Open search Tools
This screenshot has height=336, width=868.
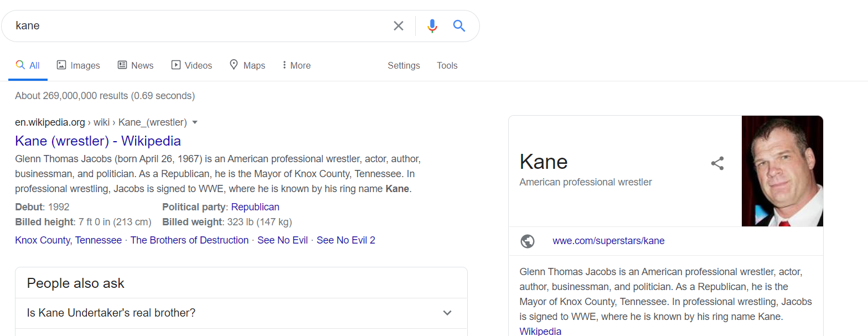click(x=447, y=65)
